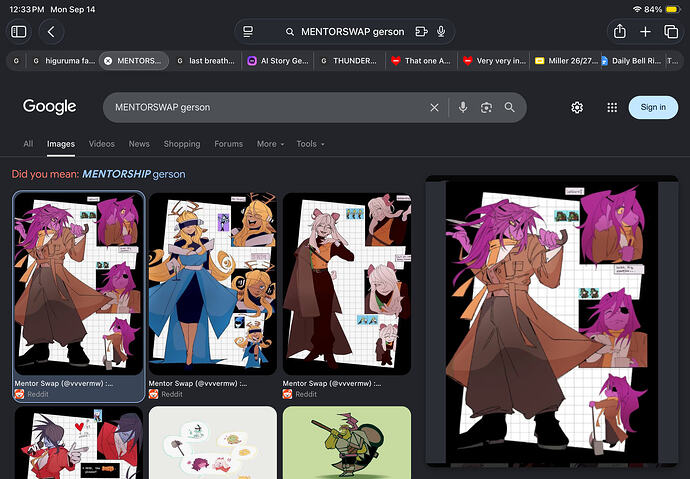Screen dimensions: 690x479
Task: Open the blonde blue-dress character thumbnail
Action: 213,284
